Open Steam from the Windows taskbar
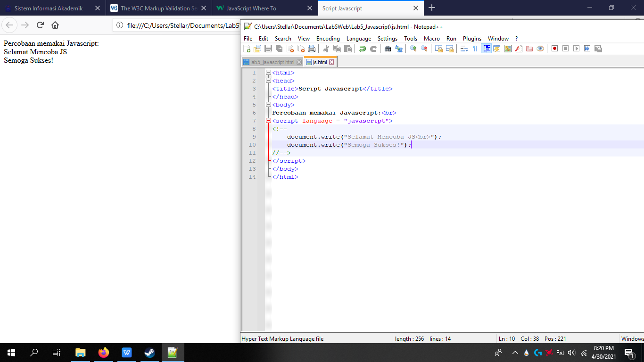 [149, 353]
